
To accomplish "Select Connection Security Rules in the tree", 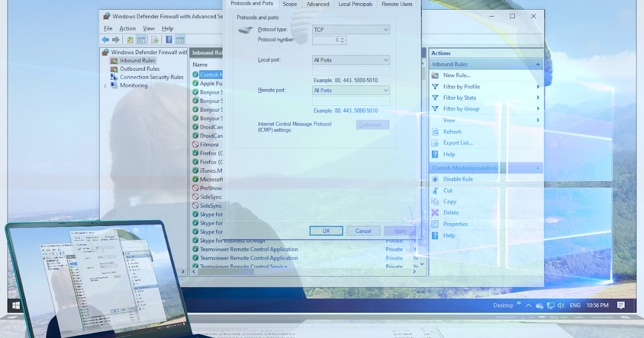I will pos(151,77).
